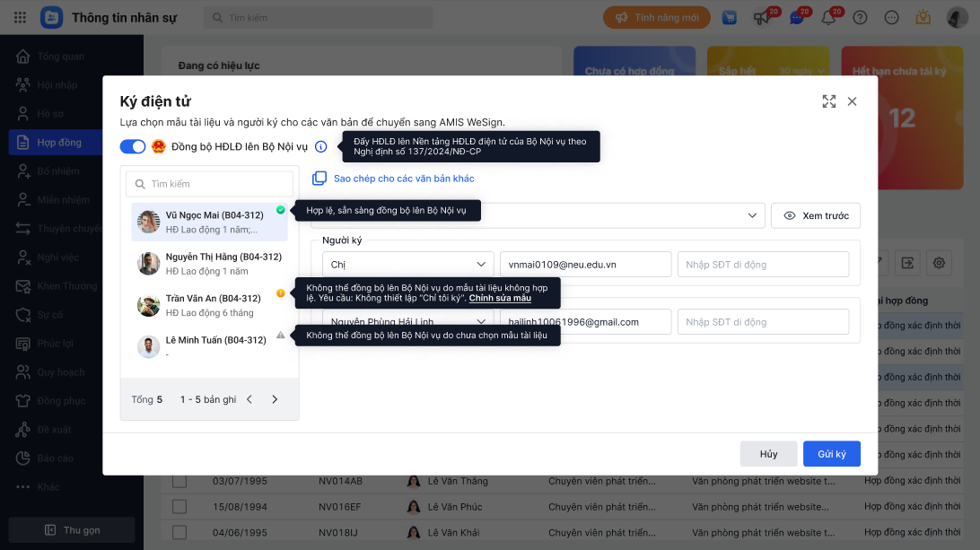Toggle Đồng bộ HĐLĐ lên Bộ Nội vụ switch

133,147
